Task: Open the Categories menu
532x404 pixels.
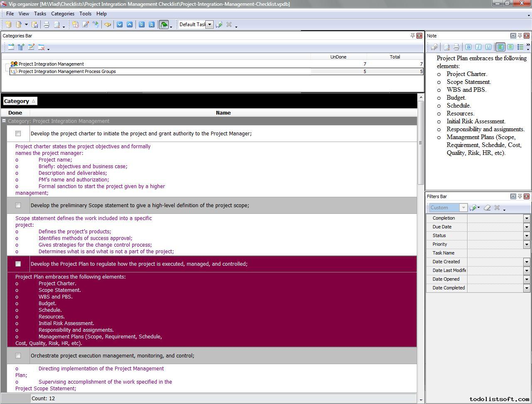Action: pos(62,14)
